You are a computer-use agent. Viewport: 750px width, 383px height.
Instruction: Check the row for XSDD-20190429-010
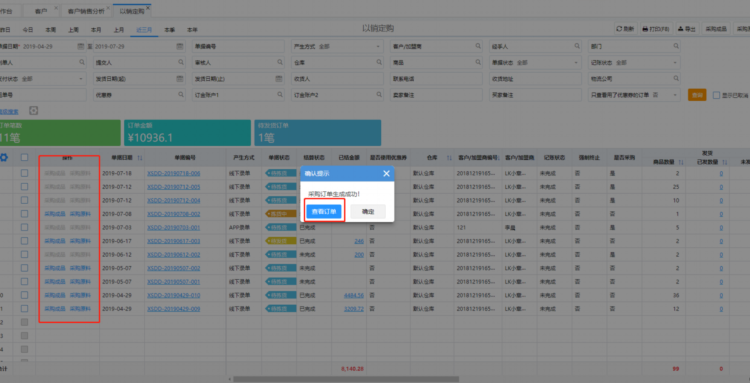pos(24,295)
